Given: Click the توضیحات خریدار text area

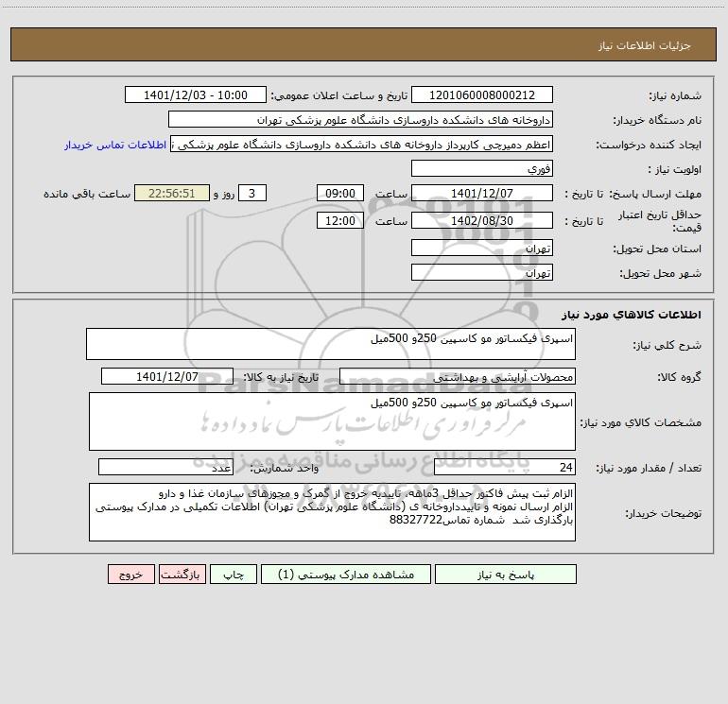Looking at the screenshot, I should 332,512.
